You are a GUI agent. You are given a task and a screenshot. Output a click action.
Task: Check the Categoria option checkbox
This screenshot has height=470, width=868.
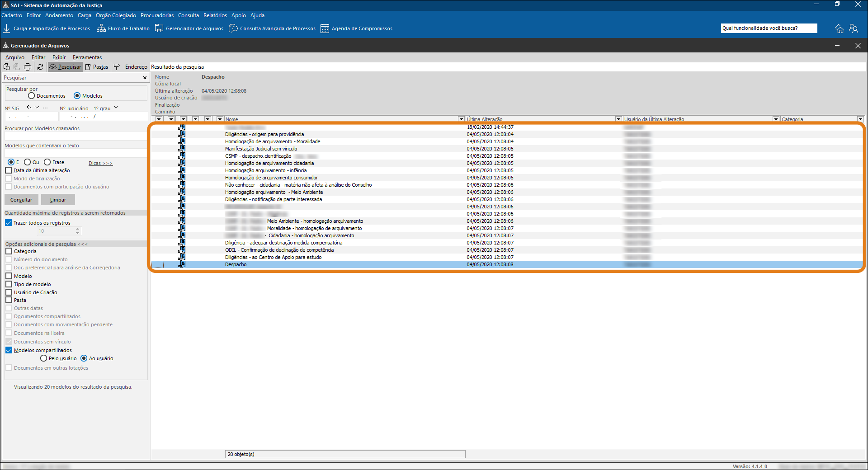pyautogui.click(x=9, y=251)
